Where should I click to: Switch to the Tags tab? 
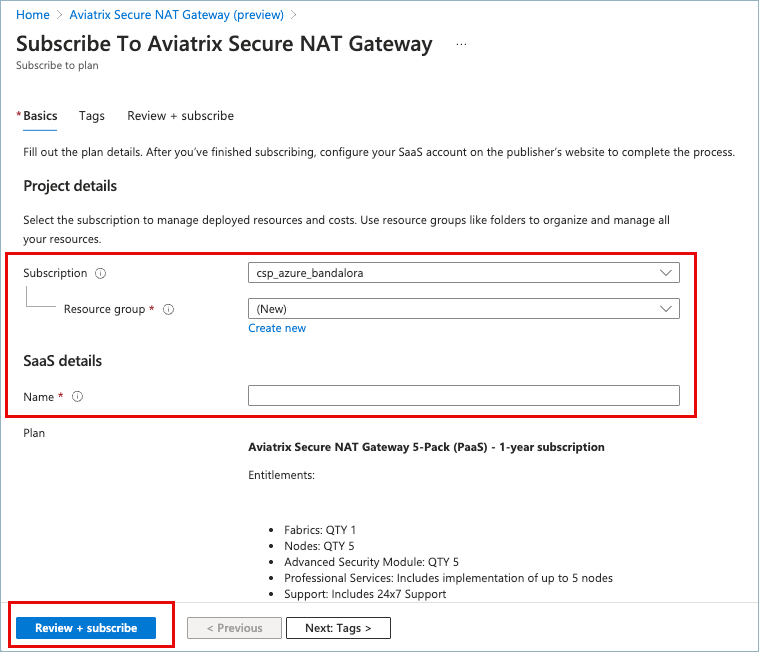(92, 116)
